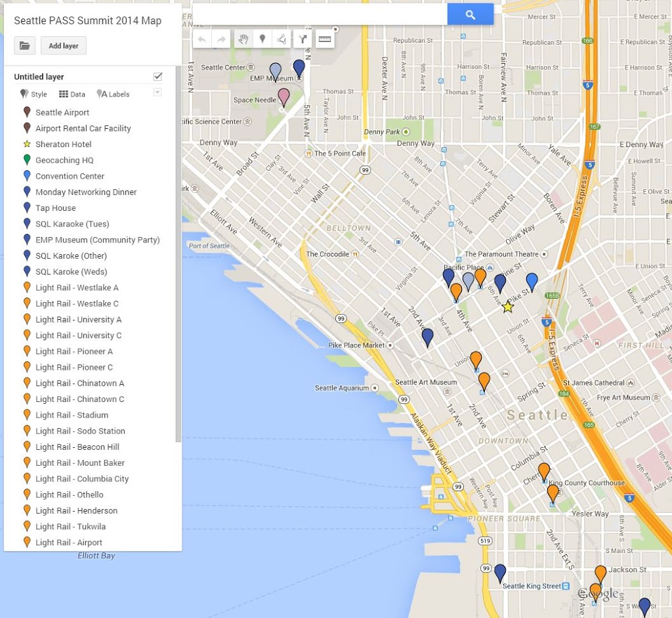This screenshot has width=672, height=618.
Task: Select the hand pan tool
Action: [243, 39]
